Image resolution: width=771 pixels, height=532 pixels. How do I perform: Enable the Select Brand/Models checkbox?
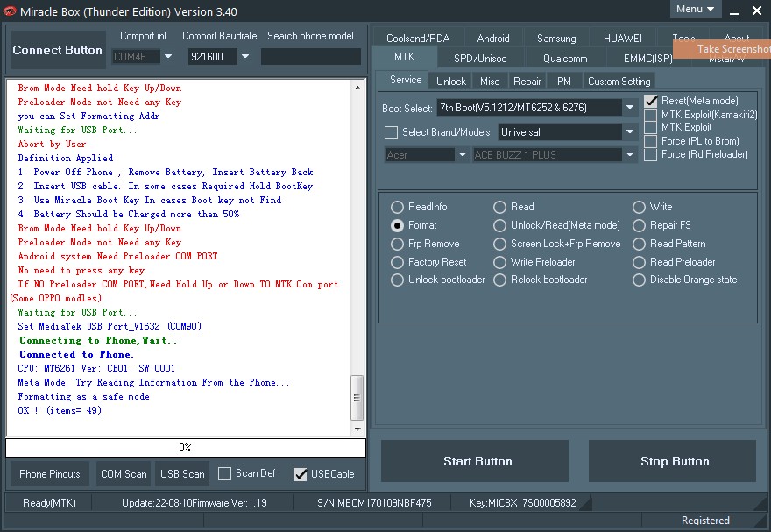tap(391, 132)
